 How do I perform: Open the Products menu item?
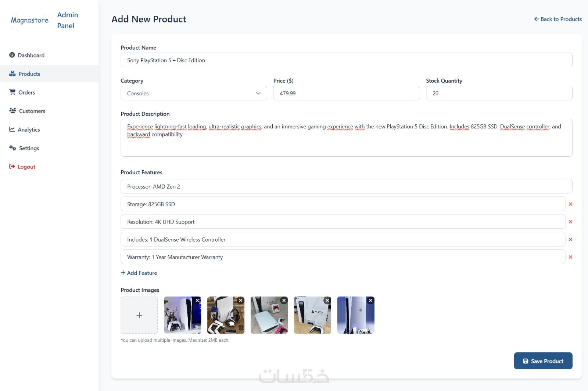29,74
